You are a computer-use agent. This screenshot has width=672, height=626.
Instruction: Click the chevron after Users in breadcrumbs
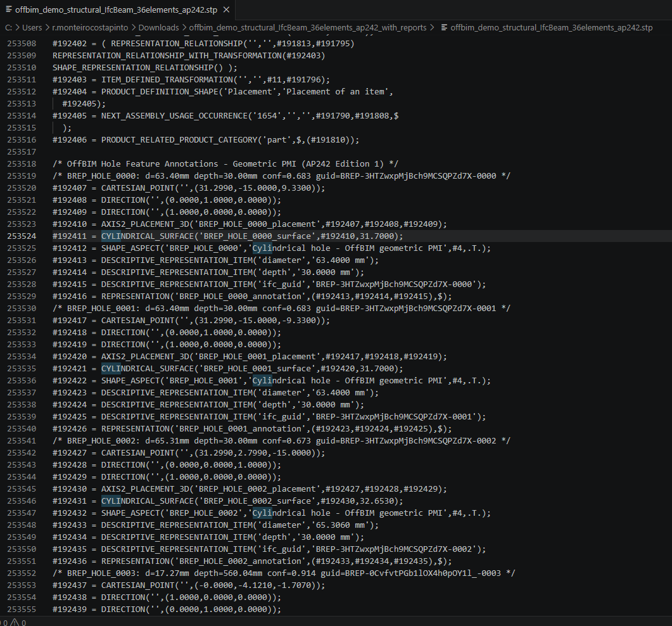47,27
